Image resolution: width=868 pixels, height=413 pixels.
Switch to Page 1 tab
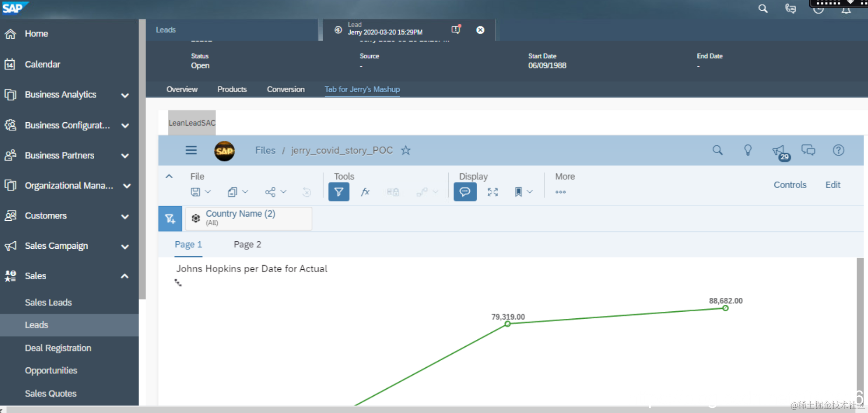tap(188, 245)
